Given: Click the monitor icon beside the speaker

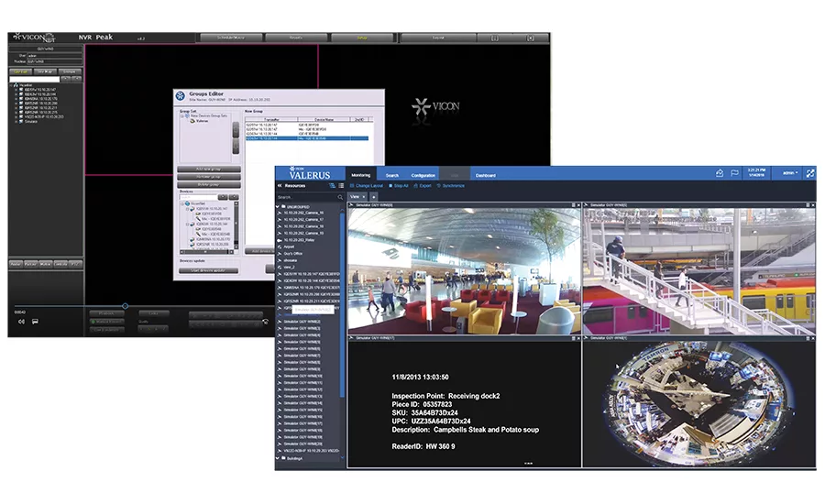Looking at the screenshot, I should pyautogui.click(x=35, y=322).
